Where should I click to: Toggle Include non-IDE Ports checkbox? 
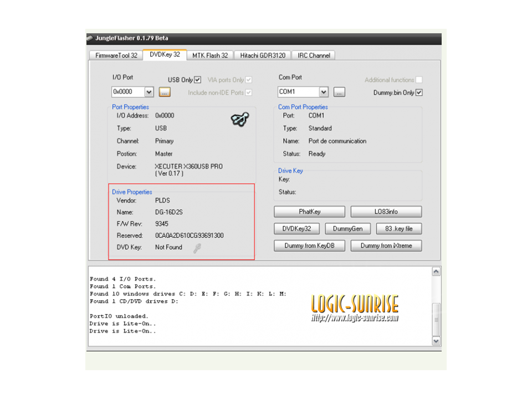[249, 93]
